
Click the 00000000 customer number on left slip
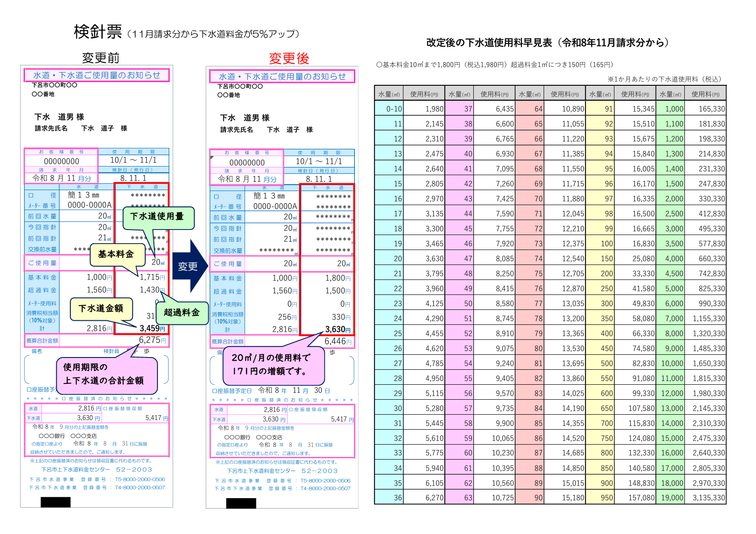point(62,162)
